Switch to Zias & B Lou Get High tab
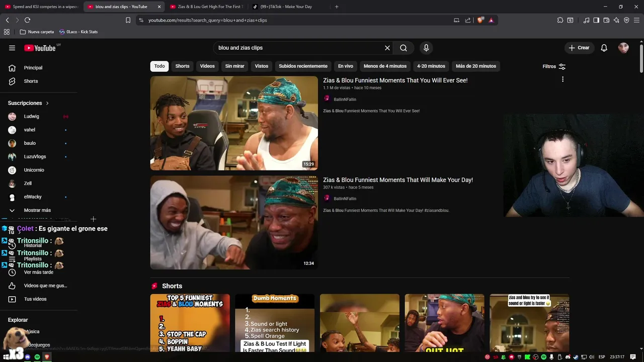644x362 pixels. [206, 7]
